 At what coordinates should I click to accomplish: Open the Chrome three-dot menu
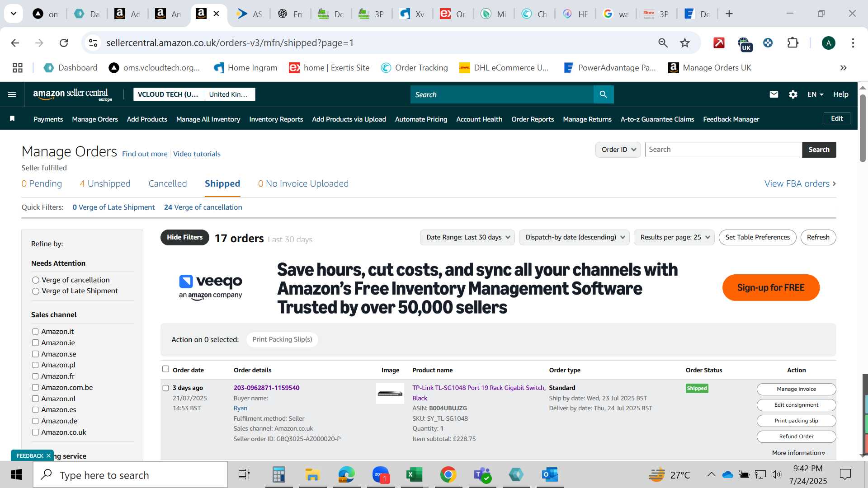(x=853, y=43)
